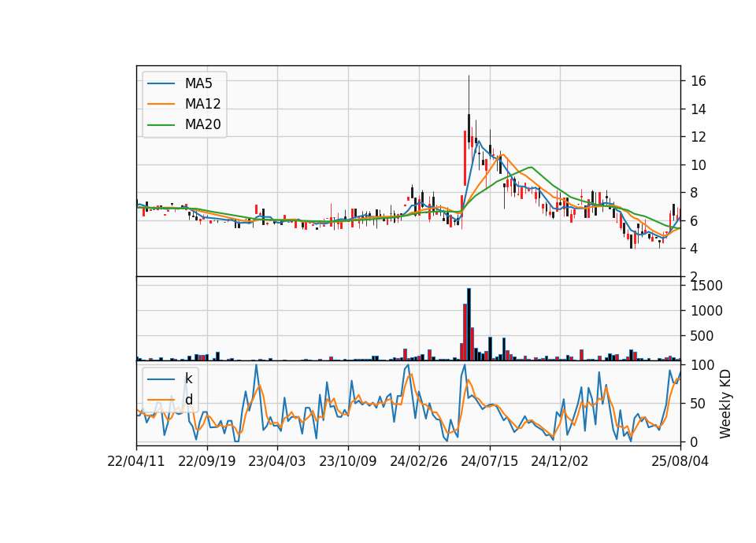Click the MA12 legend label
This screenshot has height=543, width=756.
pyautogui.click(x=202, y=104)
